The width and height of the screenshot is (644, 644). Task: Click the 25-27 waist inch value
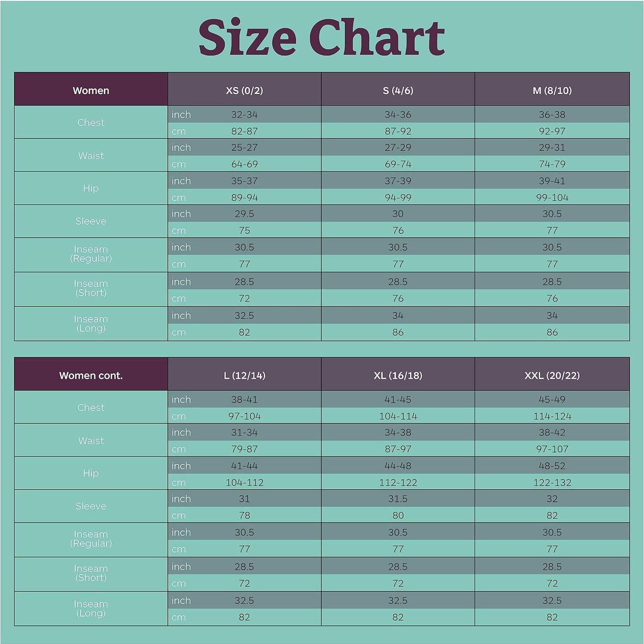[244, 147]
